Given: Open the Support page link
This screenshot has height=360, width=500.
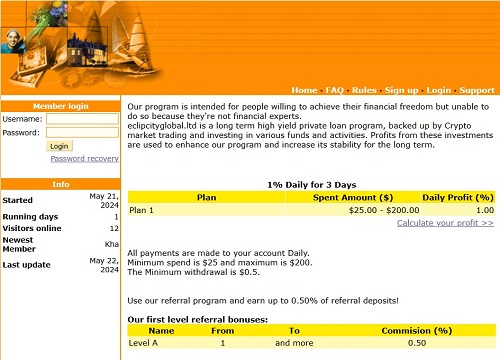Looking at the screenshot, I should coord(477,90).
